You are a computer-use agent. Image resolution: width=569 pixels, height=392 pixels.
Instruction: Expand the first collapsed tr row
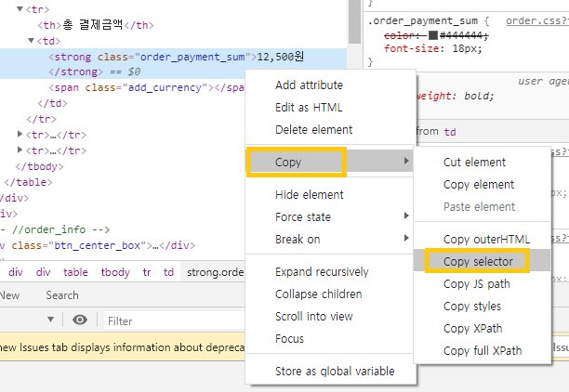[x=20, y=134]
